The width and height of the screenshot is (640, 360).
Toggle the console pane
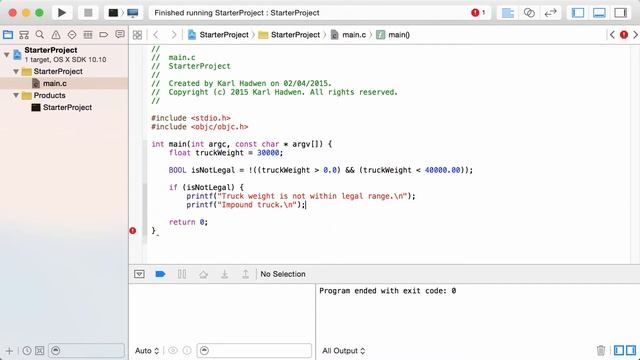(x=631, y=350)
